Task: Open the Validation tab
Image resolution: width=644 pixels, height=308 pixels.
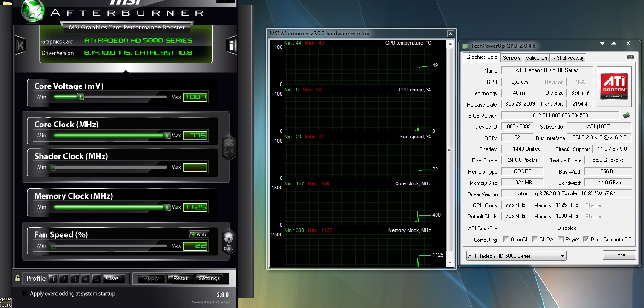Action: (536, 57)
